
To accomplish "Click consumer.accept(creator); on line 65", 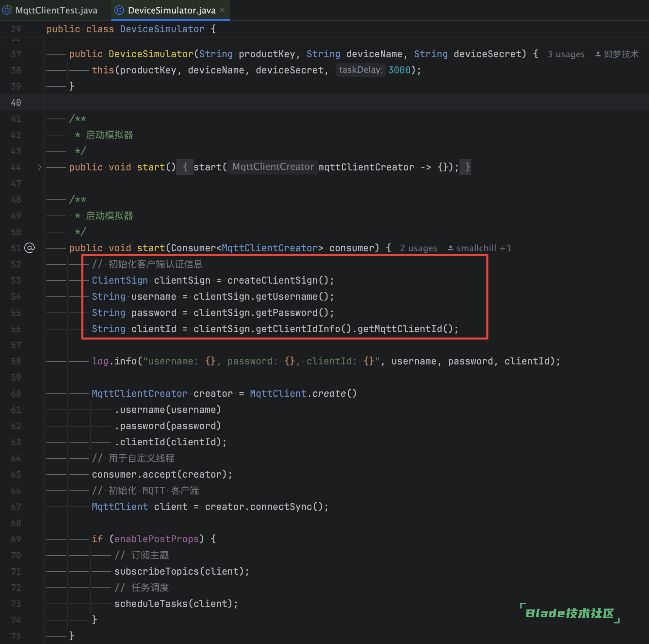I will point(162,474).
